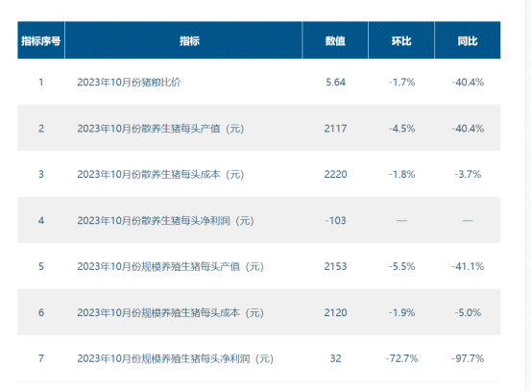Viewport: 532px width, 392px height.
Task: Select the 规模养殖生猪每头净利润 indicator text
Action: point(176,358)
